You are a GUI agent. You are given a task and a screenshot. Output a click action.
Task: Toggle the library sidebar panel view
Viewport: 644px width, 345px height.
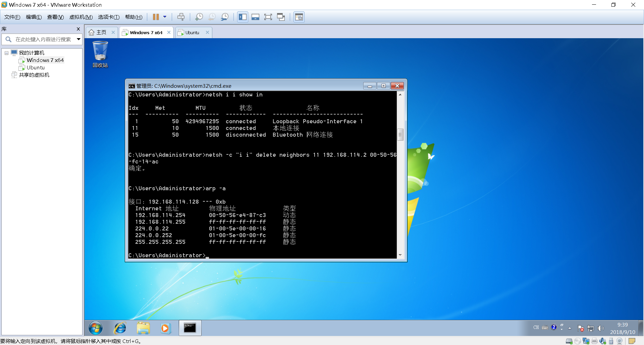pyautogui.click(x=243, y=17)
